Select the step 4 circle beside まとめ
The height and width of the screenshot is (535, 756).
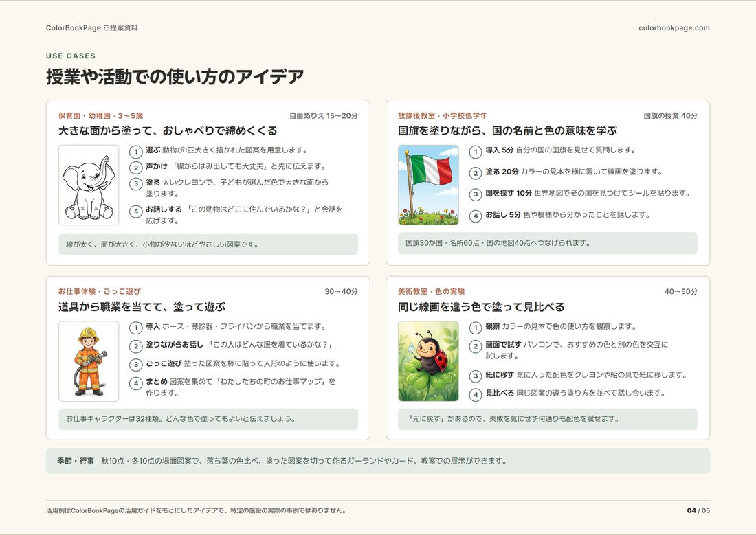pyautogui.click(x=136, y=383)
